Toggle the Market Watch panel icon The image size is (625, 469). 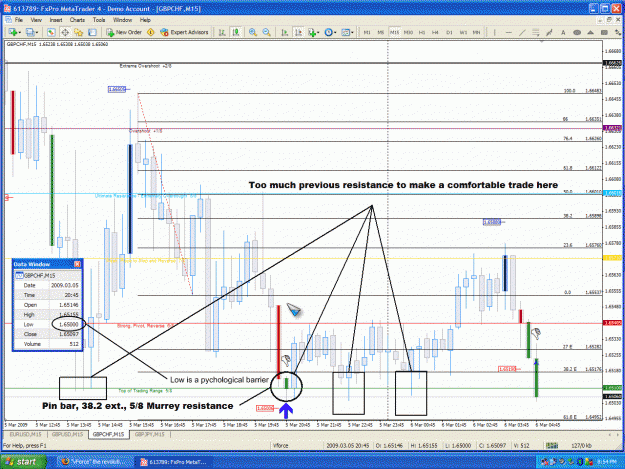click(51, 32)
